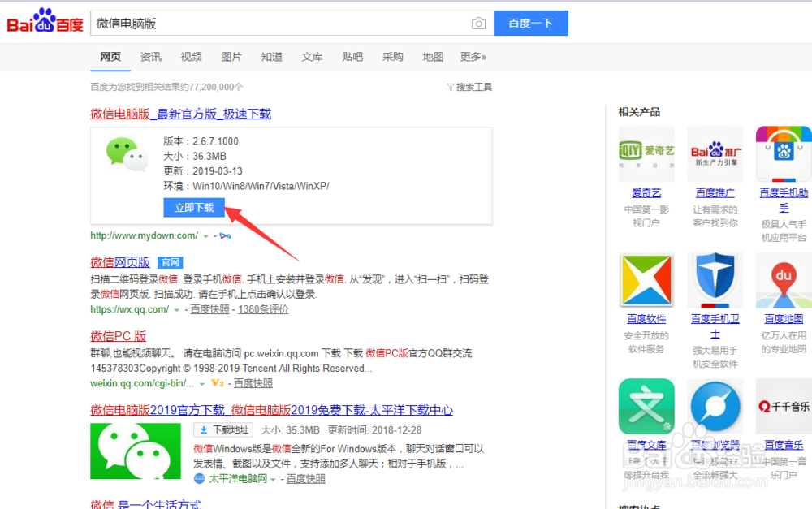Click the 立即下载 download button

194,208
